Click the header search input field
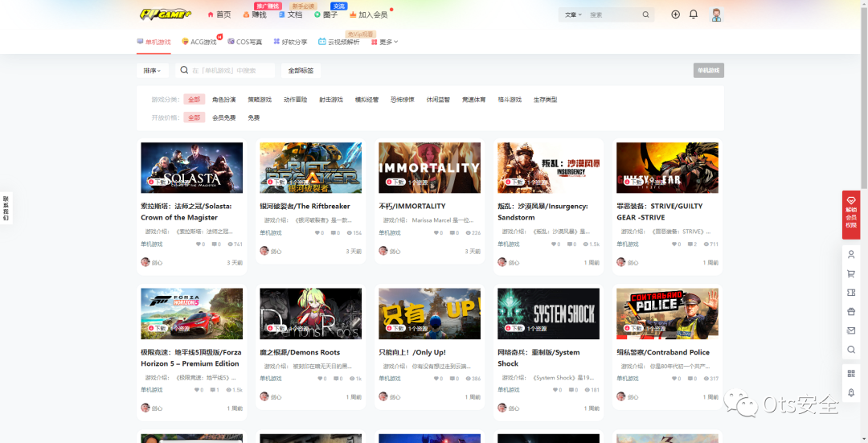This screenshot has height=443, width=868. point(612,15)
